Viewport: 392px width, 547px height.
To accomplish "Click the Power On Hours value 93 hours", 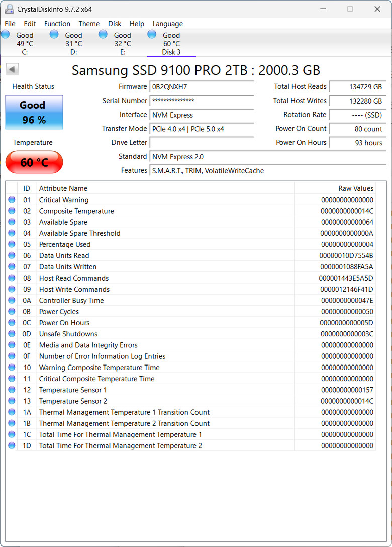I will 358,143.
